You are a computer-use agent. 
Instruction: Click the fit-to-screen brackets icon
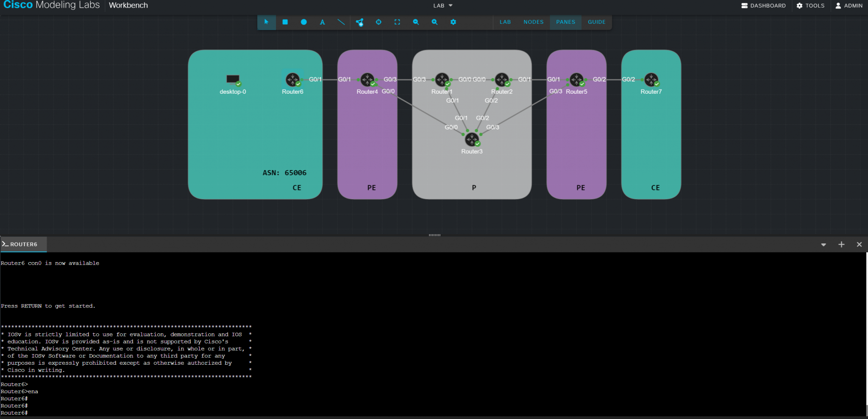397,22
